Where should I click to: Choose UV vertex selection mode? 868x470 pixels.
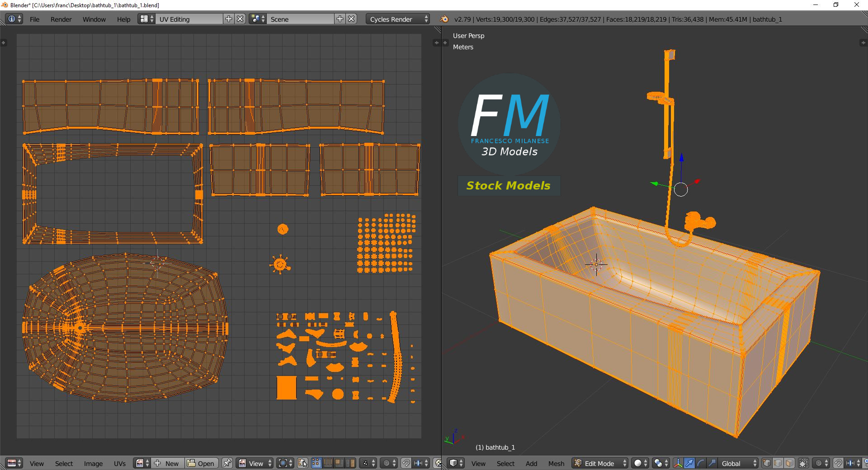tap(316, 463)
